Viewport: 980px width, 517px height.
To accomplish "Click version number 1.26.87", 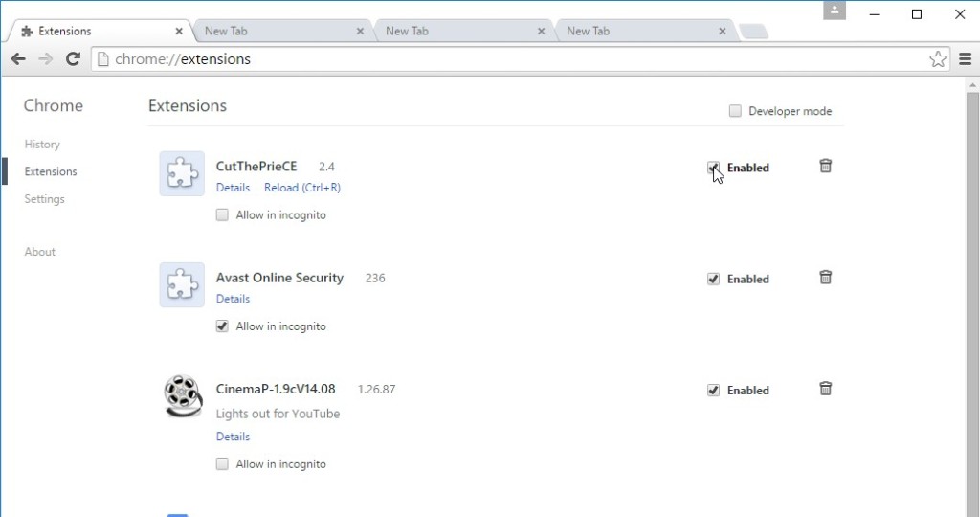I will 376,390.
